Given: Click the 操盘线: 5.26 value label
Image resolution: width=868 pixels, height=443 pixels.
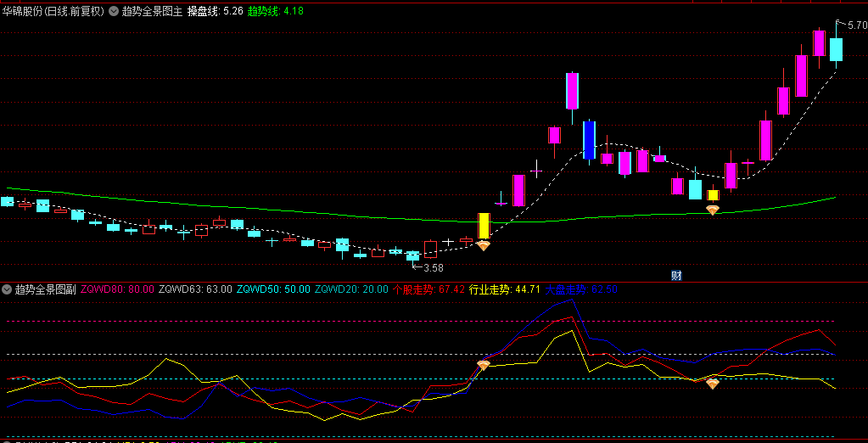Looking at the screenshot, I should point(216,10).
